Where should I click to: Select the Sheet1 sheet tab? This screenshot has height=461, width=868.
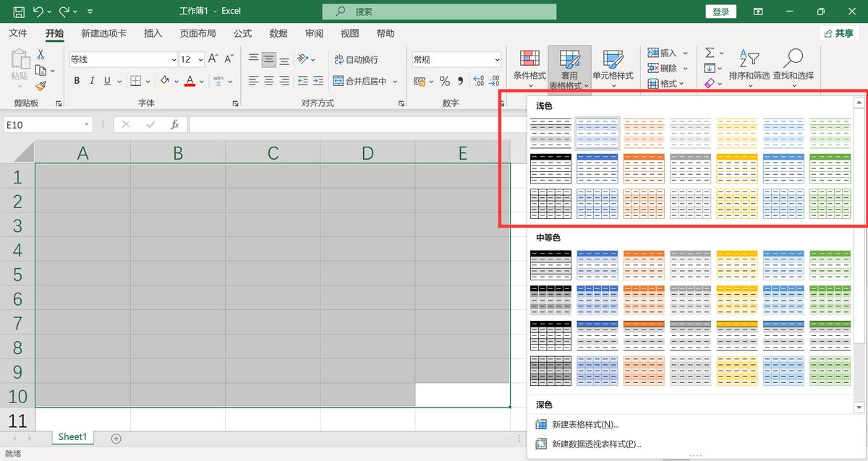(x=72, y=437)
